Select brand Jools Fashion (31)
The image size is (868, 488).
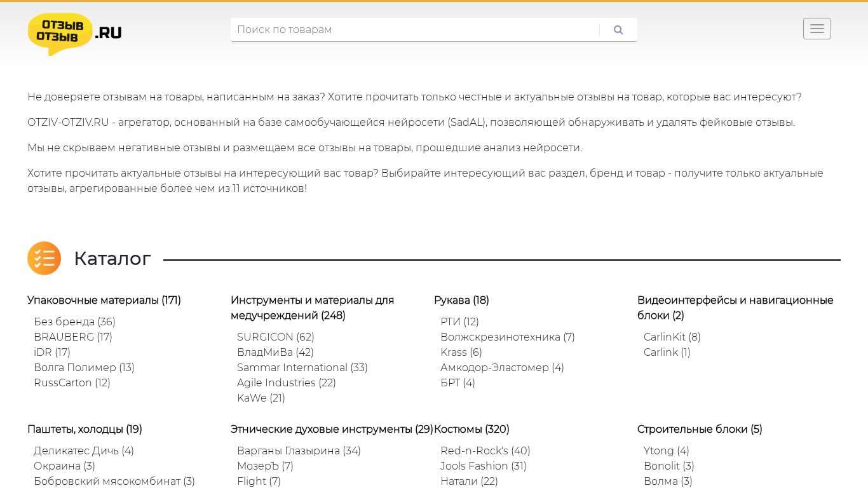484,466
